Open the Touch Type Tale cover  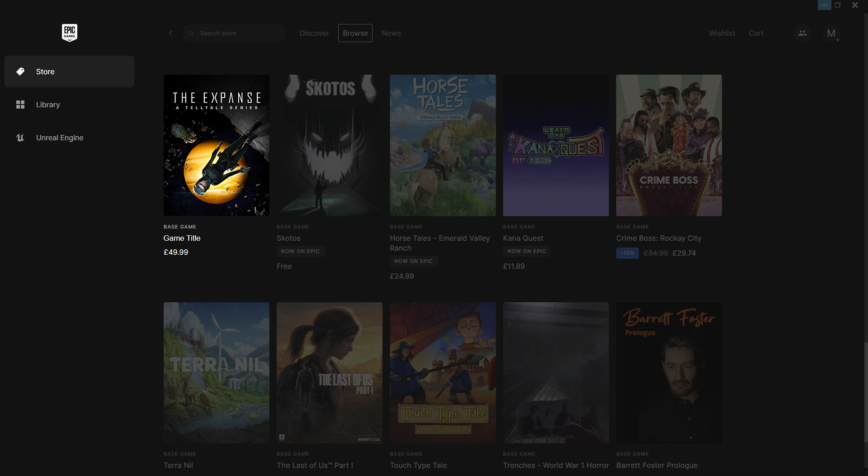[x=443, y=373]
